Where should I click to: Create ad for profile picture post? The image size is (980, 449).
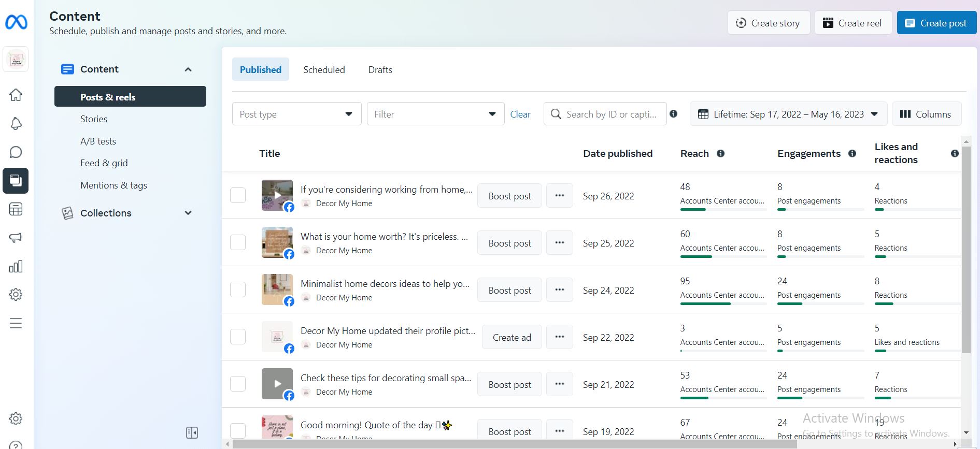click(x=512, y=337)
